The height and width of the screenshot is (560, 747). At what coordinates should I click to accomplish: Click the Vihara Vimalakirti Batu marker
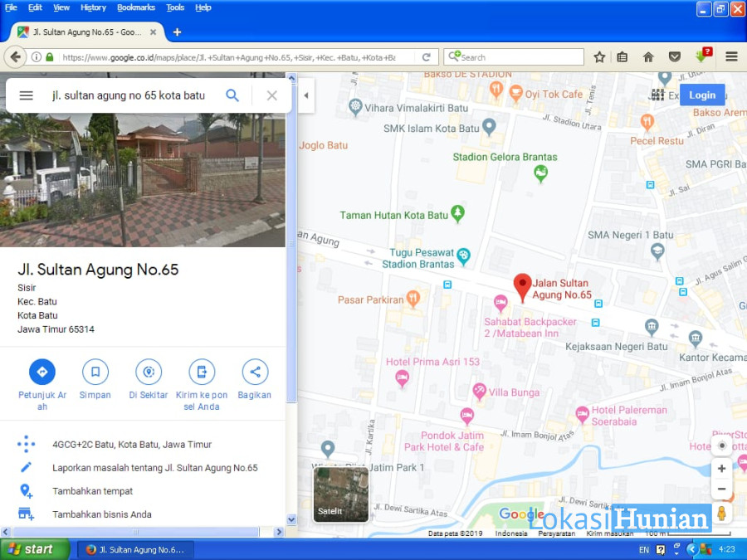click(x=355, y=107)
